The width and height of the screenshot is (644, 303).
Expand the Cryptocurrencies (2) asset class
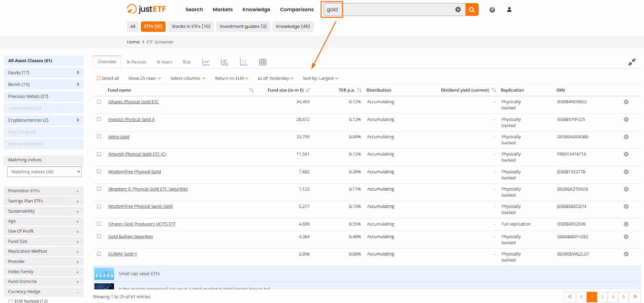click(x=43, y=120)
